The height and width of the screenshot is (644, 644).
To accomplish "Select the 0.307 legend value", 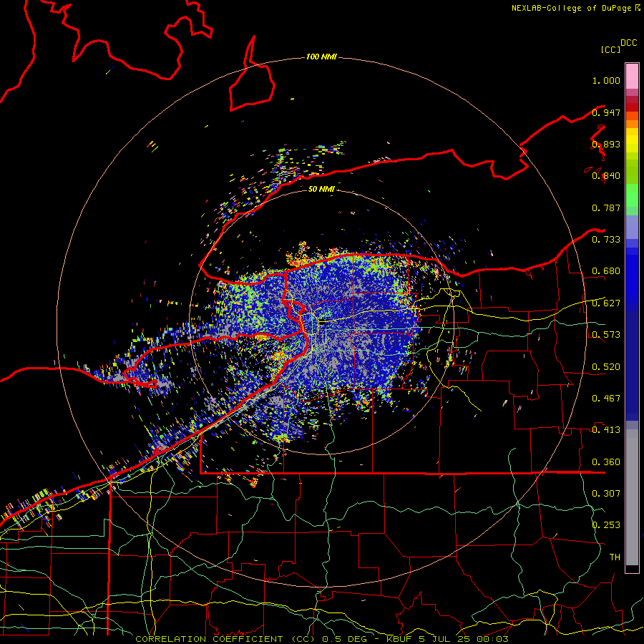I will click(606, 494).
